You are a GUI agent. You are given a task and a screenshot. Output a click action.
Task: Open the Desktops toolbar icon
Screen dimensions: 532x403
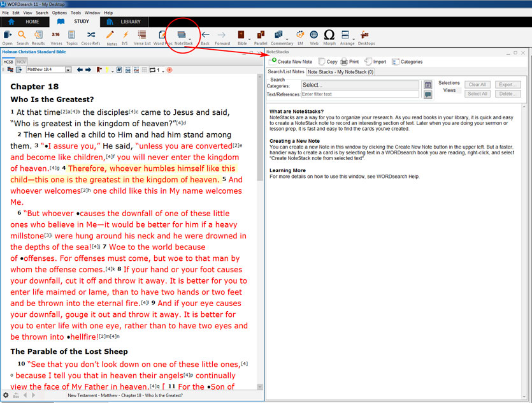pyautogui.click(x=364, y=35)
